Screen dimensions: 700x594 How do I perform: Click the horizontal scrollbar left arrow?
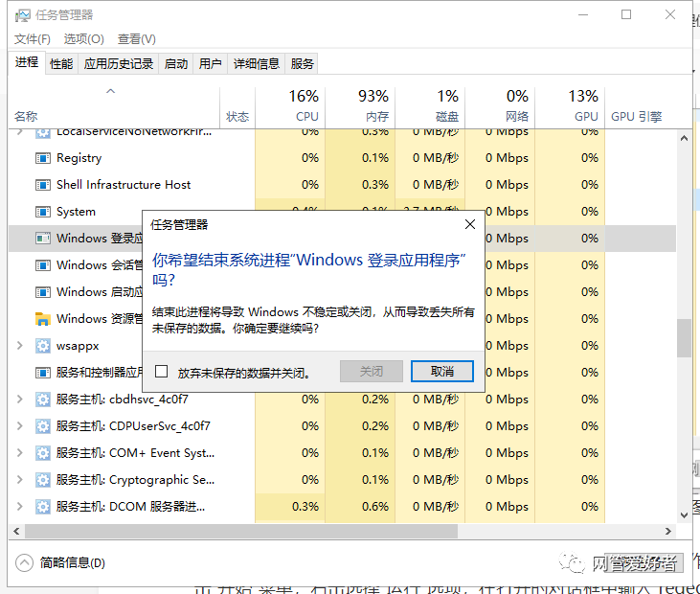point(16,531)
